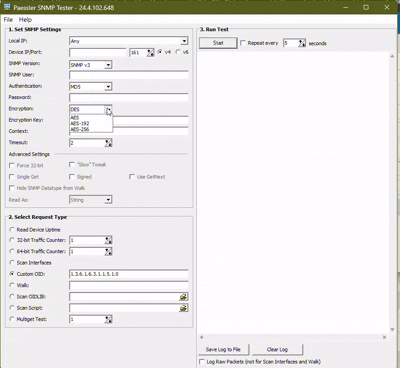This screenshot has width=400, height=368.
Task: Open the Local IP dropdown
Action: 184,41
